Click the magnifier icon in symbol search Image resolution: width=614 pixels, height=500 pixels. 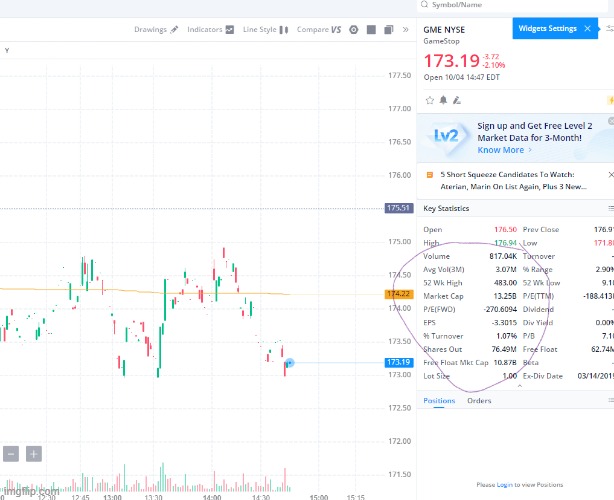click(x=425, y=5)
